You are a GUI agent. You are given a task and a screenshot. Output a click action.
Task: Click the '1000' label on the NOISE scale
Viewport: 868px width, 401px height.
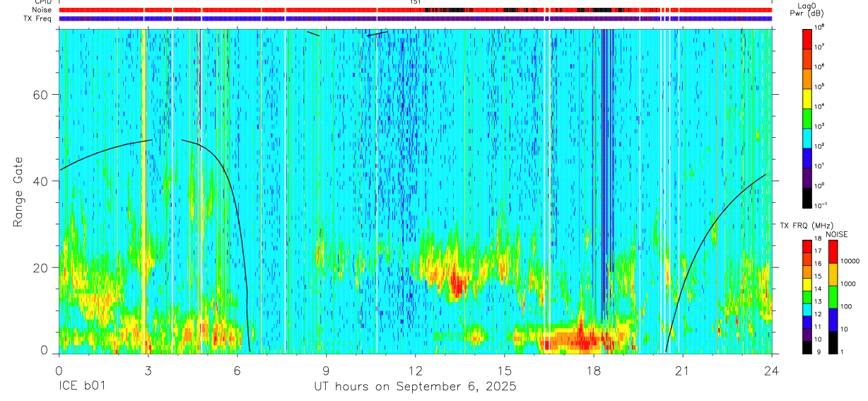(849, 285)
